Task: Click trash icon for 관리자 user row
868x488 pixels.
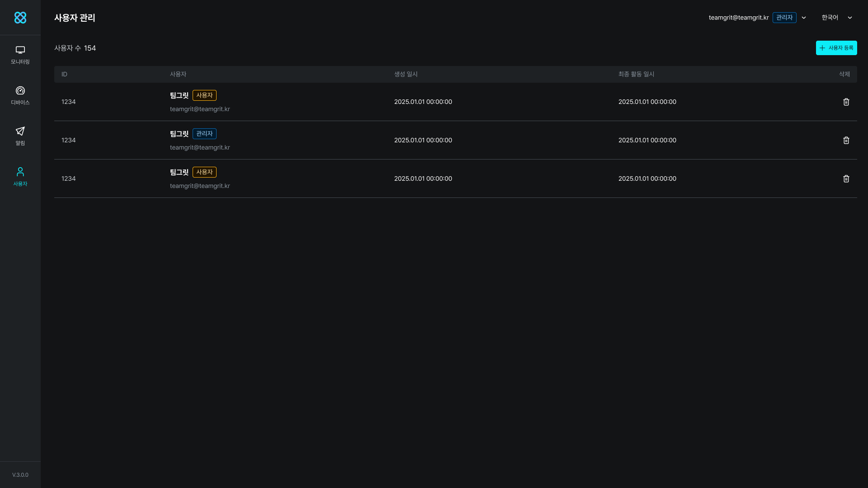Action: (846, 141)
